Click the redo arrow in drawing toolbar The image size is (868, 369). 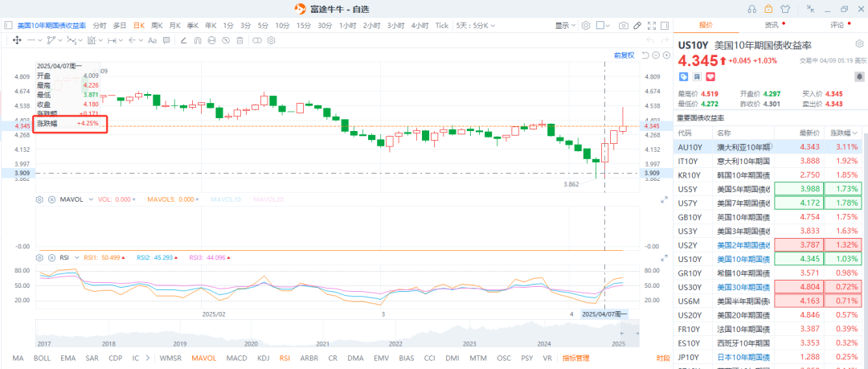tap(665, 40)
